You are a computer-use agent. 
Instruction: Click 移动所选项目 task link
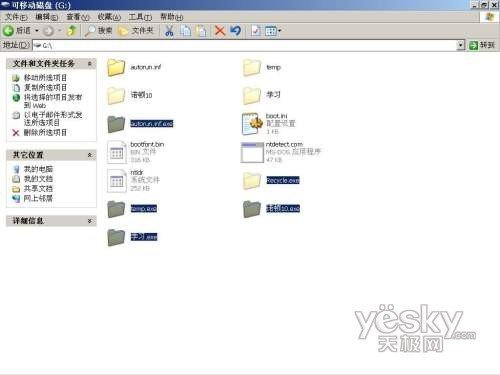(x=45, y=78)
